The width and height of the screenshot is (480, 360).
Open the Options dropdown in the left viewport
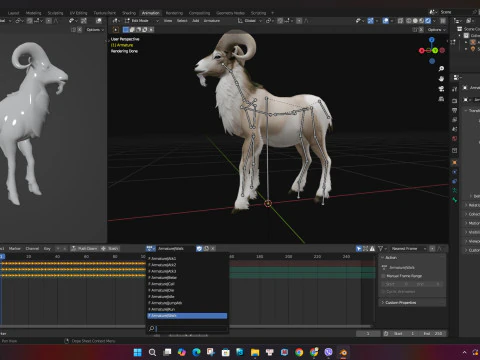(95, 30)
